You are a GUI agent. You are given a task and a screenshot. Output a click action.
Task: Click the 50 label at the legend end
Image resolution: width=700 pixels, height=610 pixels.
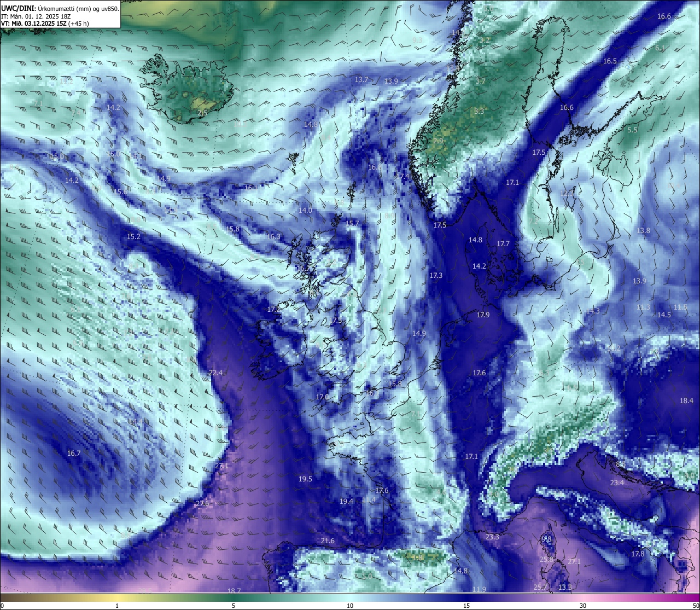point(695,605)
